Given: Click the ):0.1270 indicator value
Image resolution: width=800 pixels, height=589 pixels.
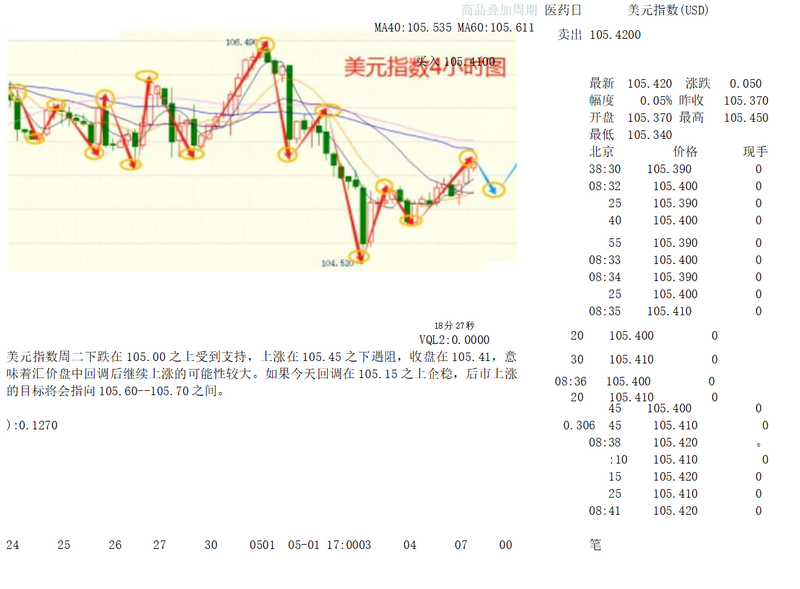Looking at the screenshot, I should [x=32, y=425].
